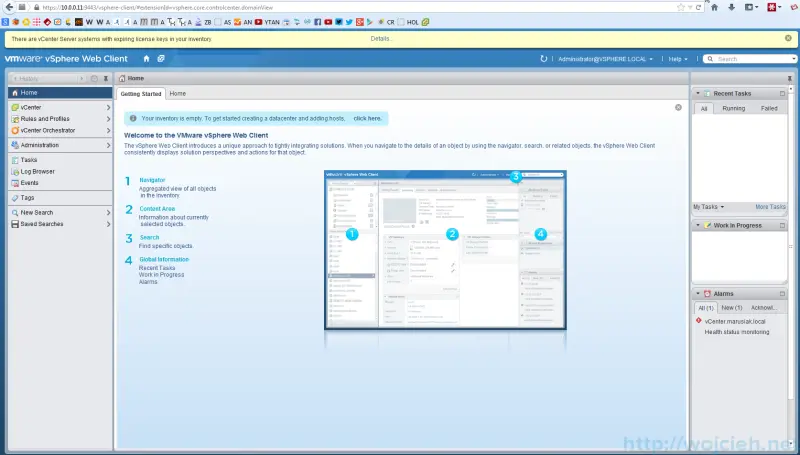Click the browser address bar URL
The height and width of the screenshot is (455, 800).
pyautogui.click(x=157, y=8)
